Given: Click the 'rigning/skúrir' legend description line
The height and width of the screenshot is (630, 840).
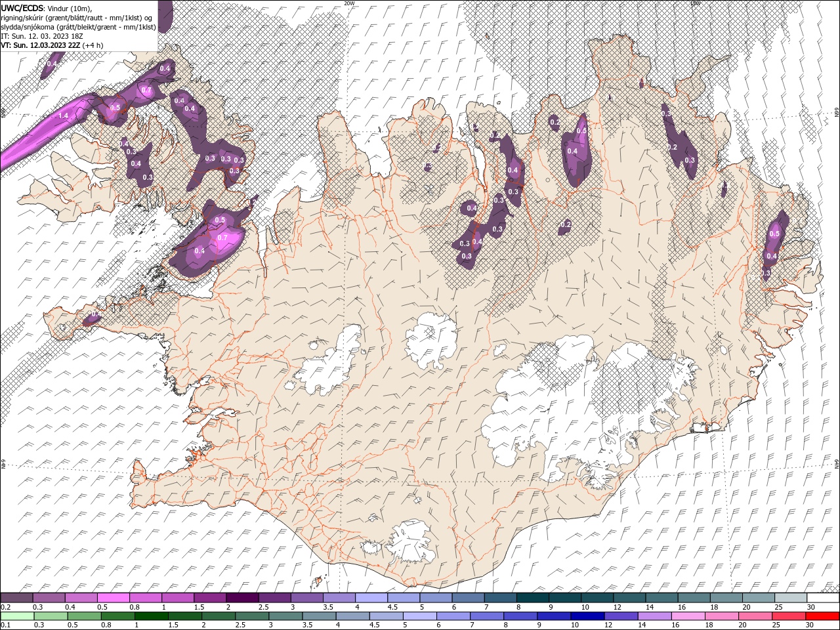Looking at the screenshot, I should pyautogui.click(x=77, y=17).
